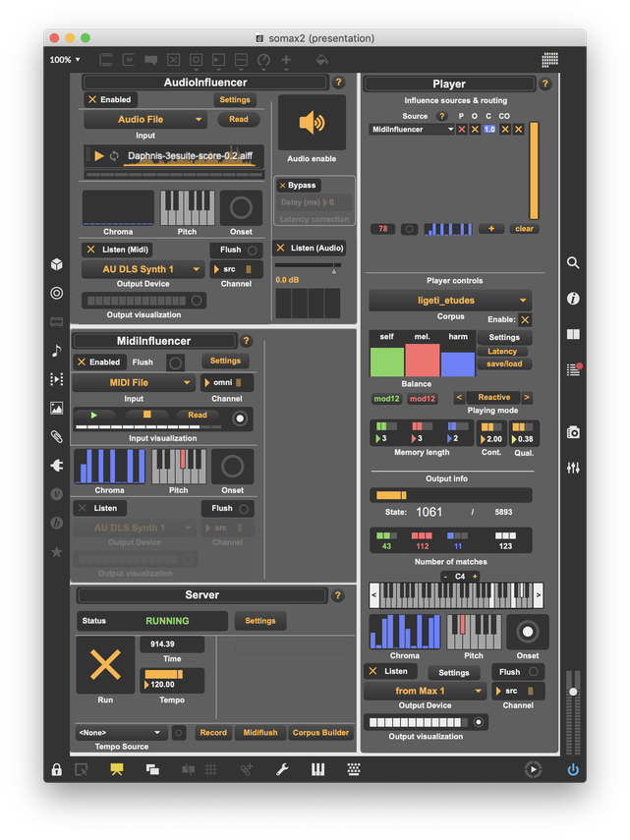Select next playing mode arrow after Reactive
Screen dimensions: 630x840
click(527, 398)
